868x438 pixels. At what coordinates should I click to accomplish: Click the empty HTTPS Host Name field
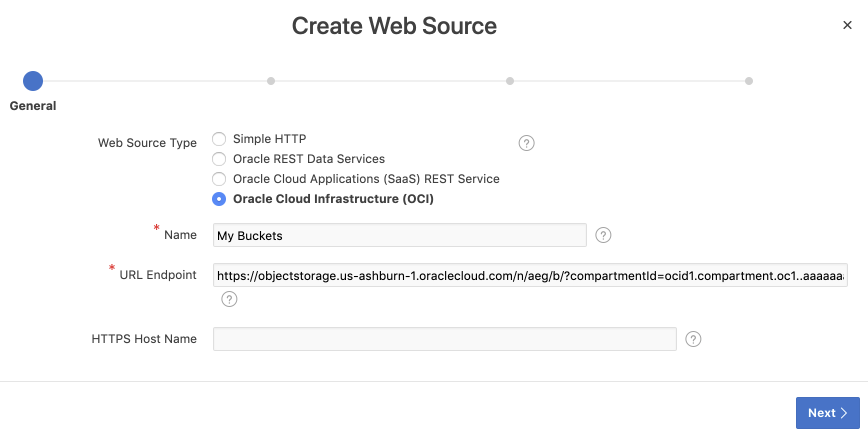point(444,339)
